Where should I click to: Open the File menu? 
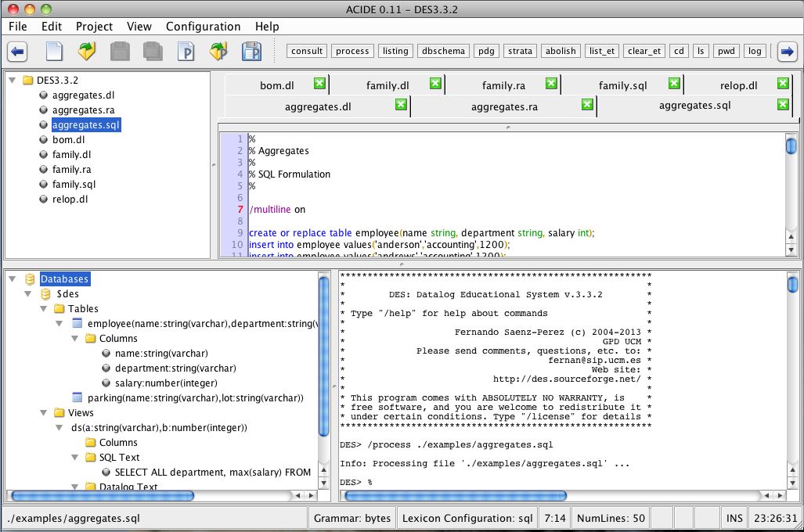[18, 27]
